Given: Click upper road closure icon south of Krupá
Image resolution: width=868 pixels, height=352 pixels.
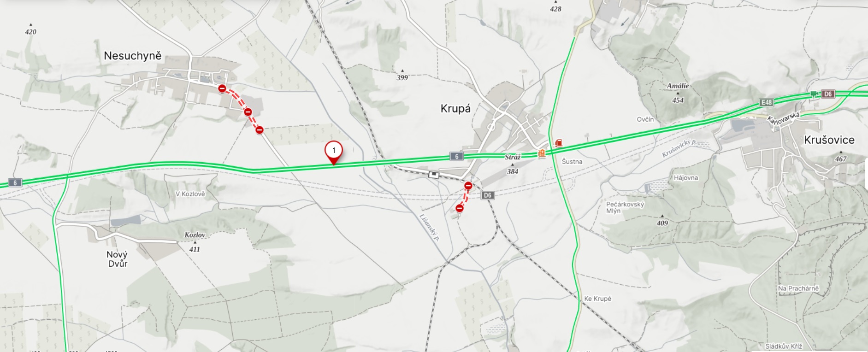Looking at the screenshot, I should (x=468, y=186).
